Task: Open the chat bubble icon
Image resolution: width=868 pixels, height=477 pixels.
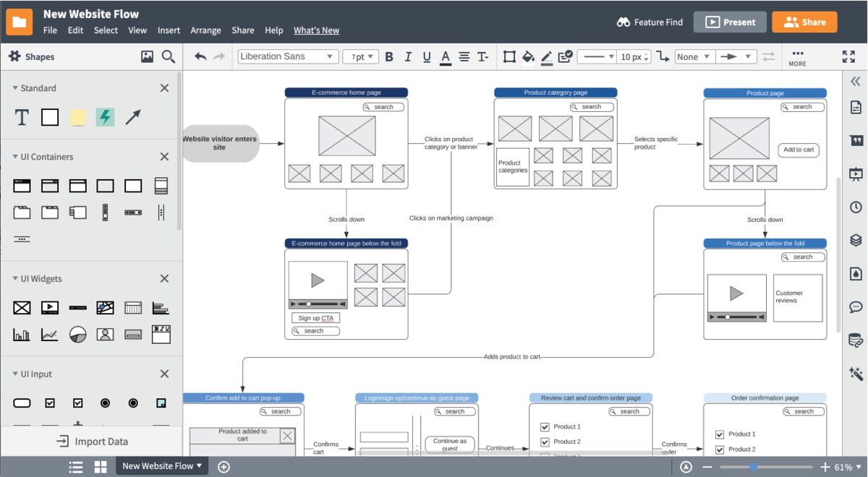Action: [856, 306]
